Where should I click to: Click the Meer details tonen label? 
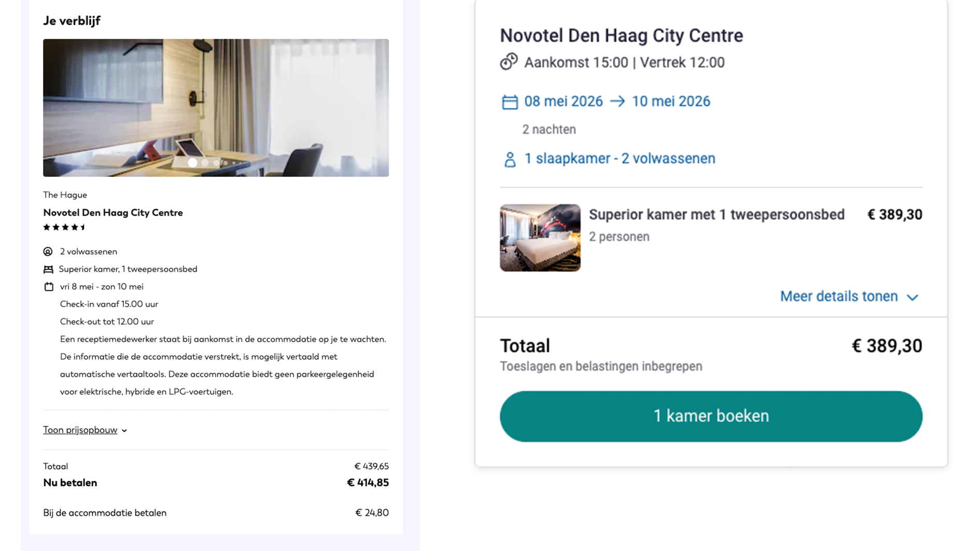[838, 296]
